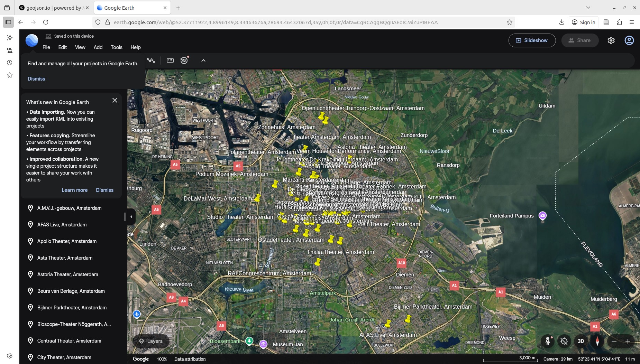Dismiss the projects tooltip
The image size is (640, 364).
36,79
